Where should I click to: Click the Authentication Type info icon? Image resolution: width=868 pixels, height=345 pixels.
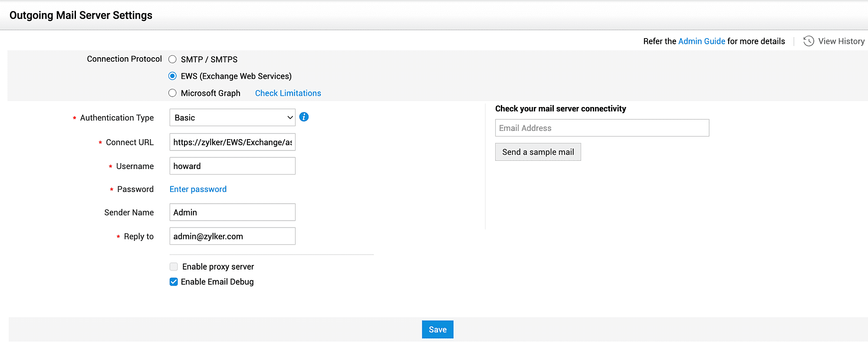304,117
